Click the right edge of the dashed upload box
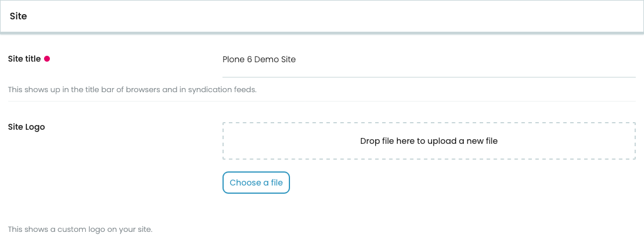The width and height of the screenshot is (644, 236). click(635, 141)
